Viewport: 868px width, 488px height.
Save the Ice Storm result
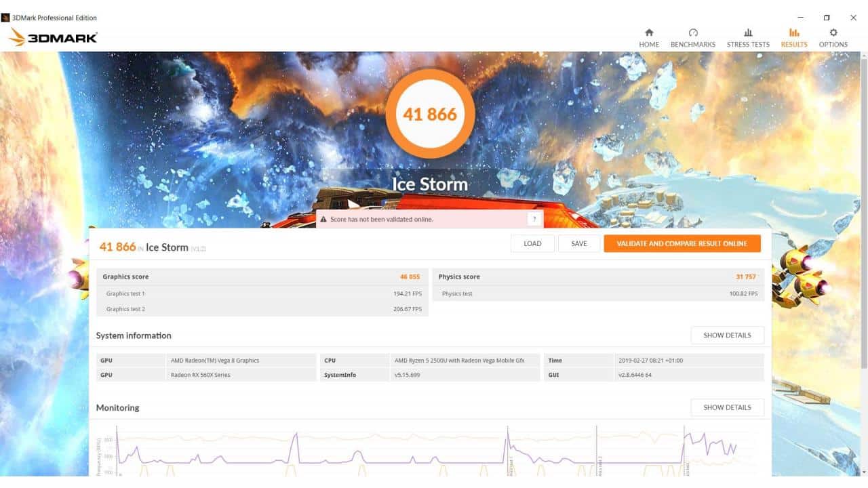[579, 243]
